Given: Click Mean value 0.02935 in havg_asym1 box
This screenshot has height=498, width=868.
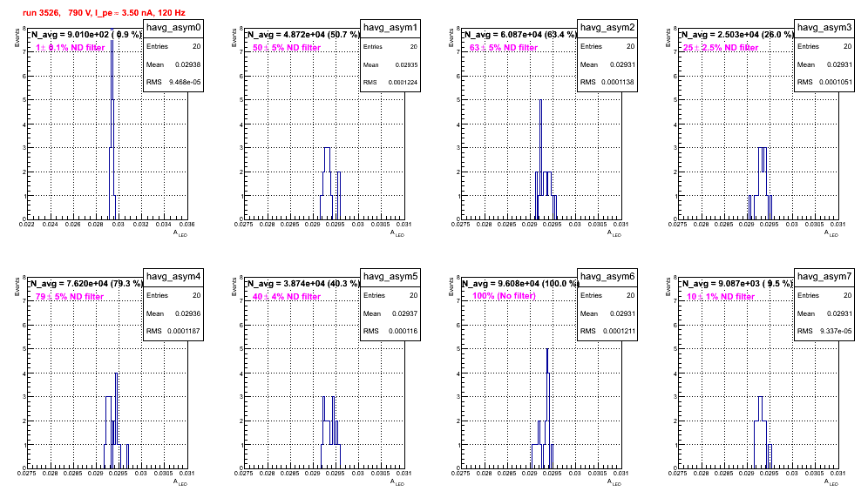Looking at the screenshot, I should [406, 64].
